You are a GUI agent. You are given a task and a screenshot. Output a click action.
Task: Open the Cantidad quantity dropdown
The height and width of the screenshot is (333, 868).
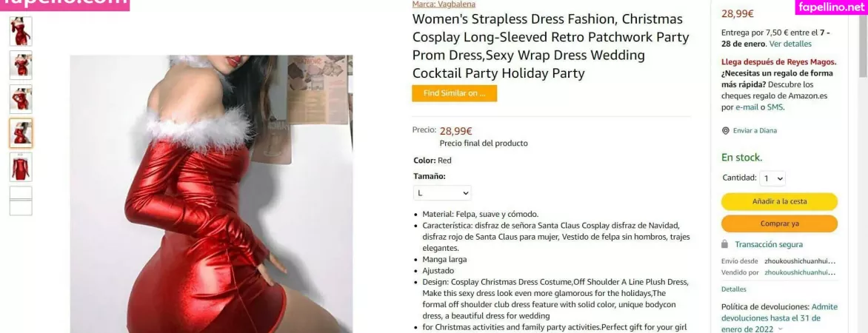point(772,178)
